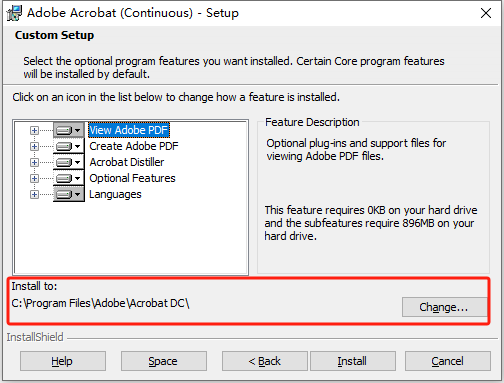Image resolution: width=504 pixels, height=383 pixels.
Task: Expand the View Adobe PDF tree node
Action: tap(34, 130)
